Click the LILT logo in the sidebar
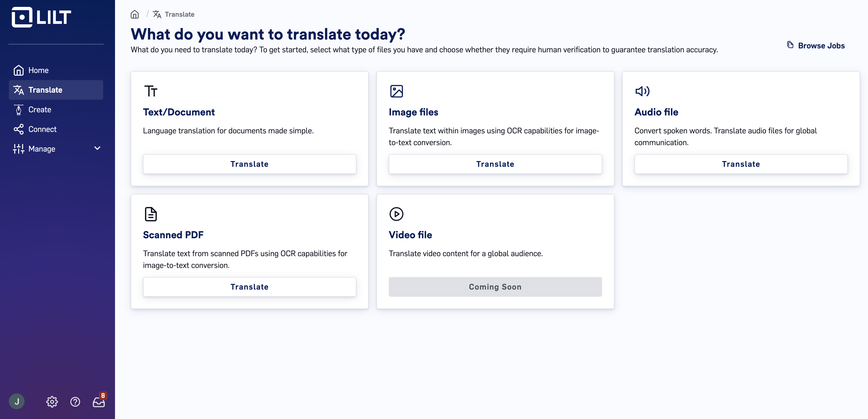868x419 pixels. tap(42, 17)
